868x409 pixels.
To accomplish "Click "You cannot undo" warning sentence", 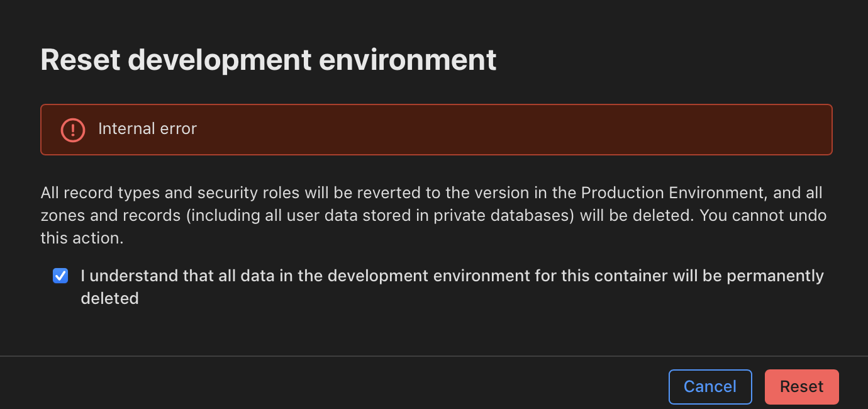I will click(x=763, y=215).
